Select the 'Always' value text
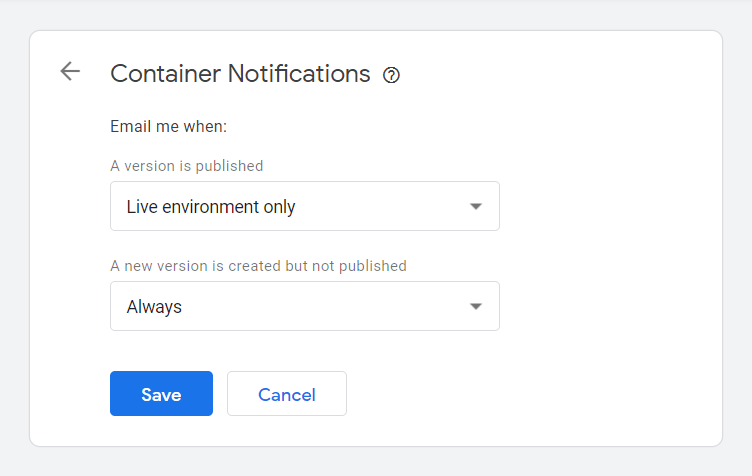The width and height of the screenshot is (752, 476). point(154,307)
